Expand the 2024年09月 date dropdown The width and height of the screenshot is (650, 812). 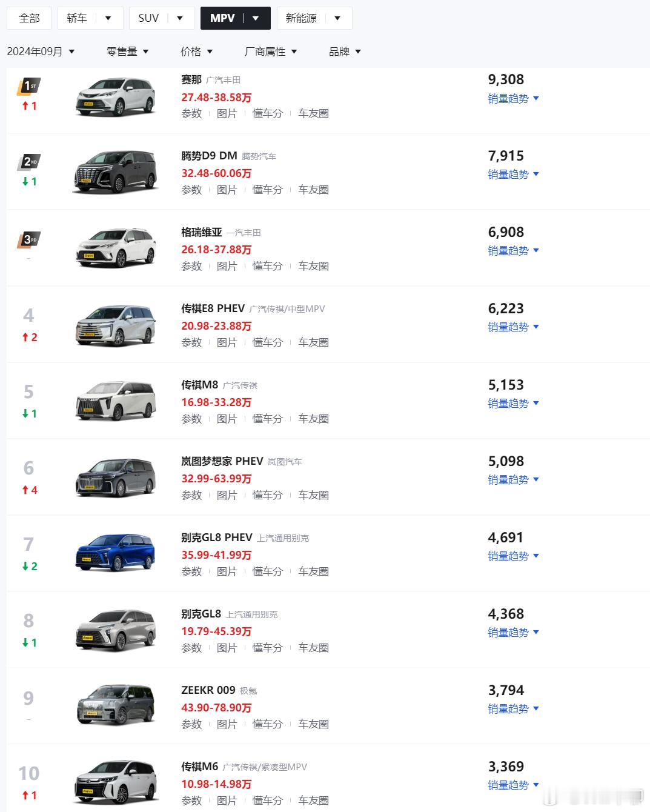click(x=41, y=52)
